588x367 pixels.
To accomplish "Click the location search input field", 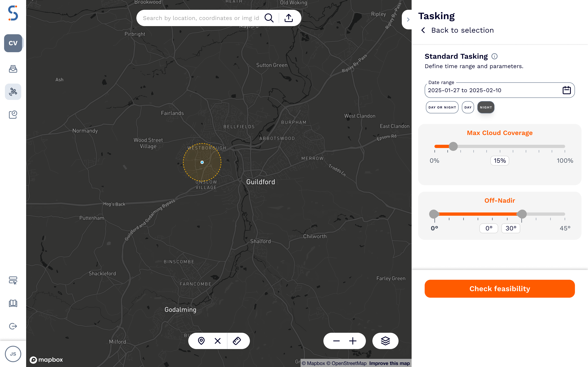I will tap(201, 18).
